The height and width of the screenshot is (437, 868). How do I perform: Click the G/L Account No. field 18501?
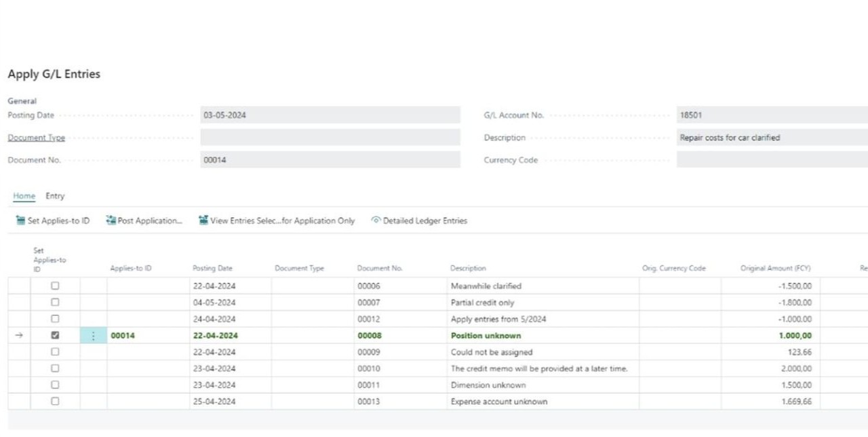tap(772, 115)
